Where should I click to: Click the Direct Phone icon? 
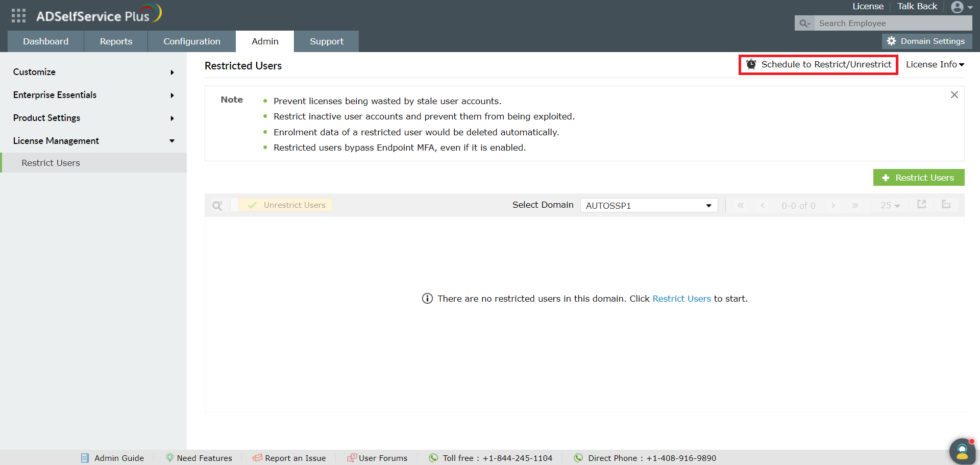click(x=578, y=458)
